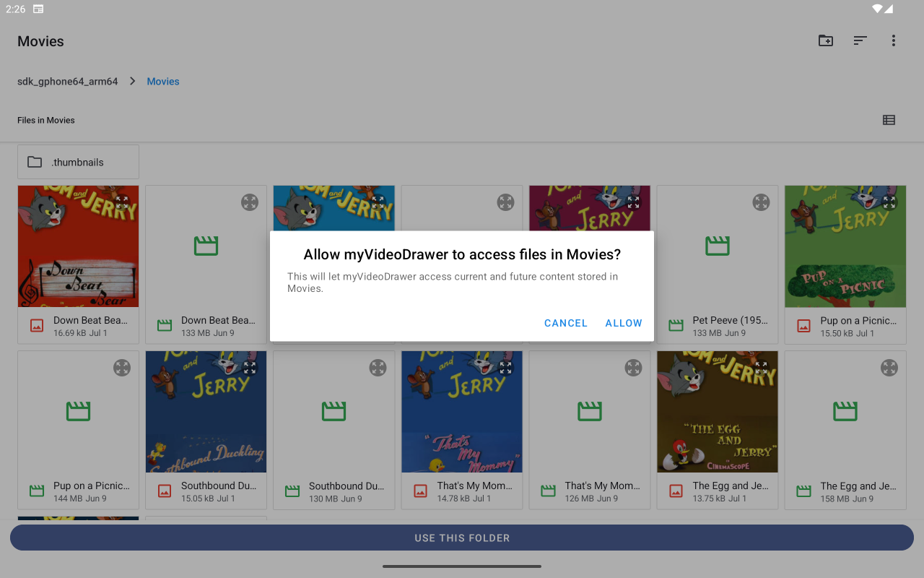Expand preview of Down Beat Bear video

[250, 202]
